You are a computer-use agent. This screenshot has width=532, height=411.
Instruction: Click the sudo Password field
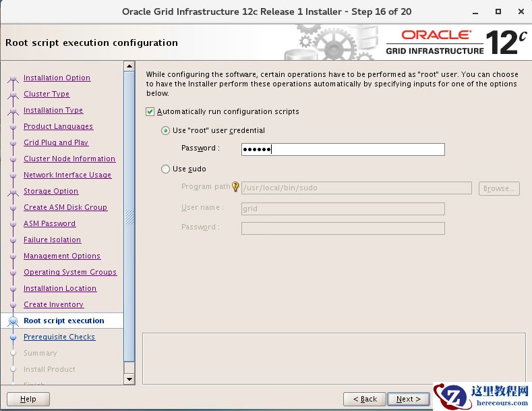point(343,228)
